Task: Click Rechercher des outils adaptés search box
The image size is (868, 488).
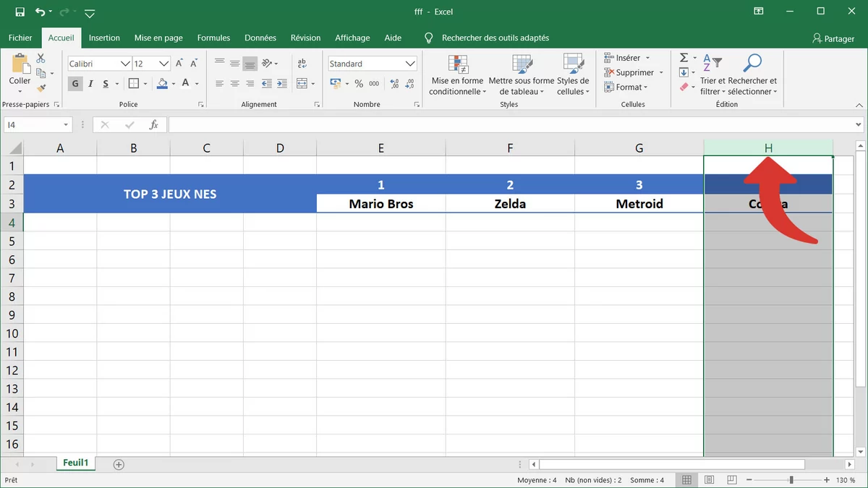Action: [x=495, y=38]
